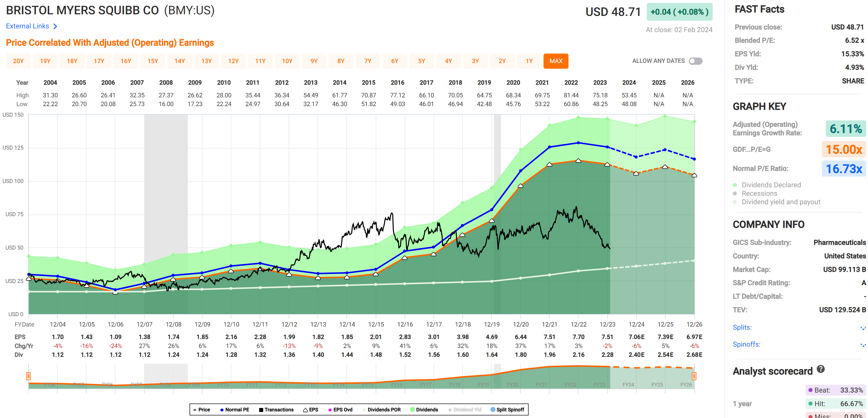Click the 16.73x Normal P/E badge
Image resolution: width=868 pixels, height=418 pixels.
click(x=843, y=169)
